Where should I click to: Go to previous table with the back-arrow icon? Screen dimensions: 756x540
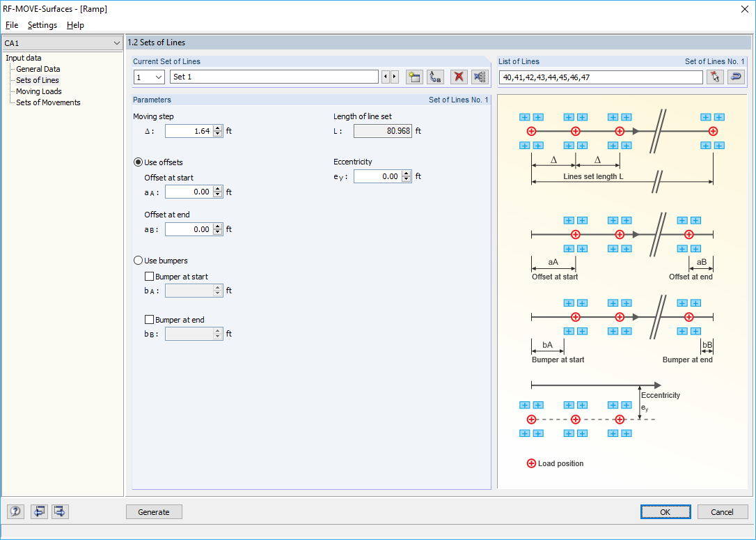coord(39,511)
